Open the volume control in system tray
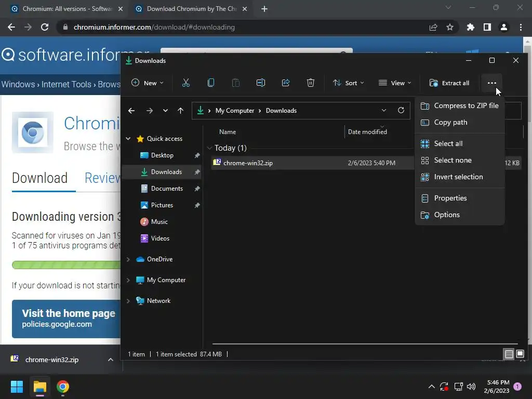 point(471,387)
